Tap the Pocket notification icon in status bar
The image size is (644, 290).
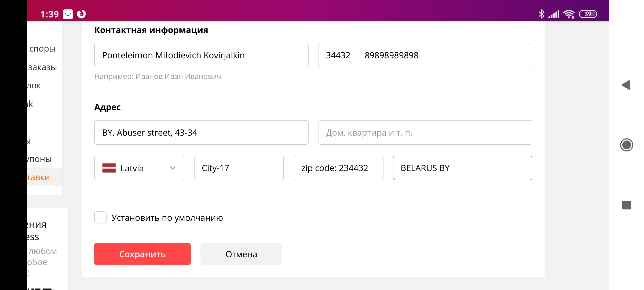(68, 14)
